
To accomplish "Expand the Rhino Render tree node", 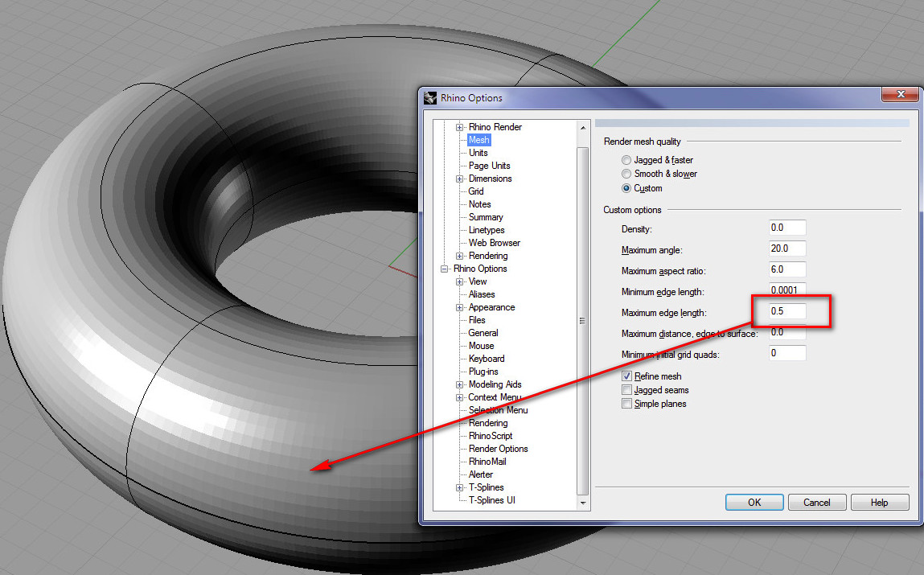I will (460, 127).
